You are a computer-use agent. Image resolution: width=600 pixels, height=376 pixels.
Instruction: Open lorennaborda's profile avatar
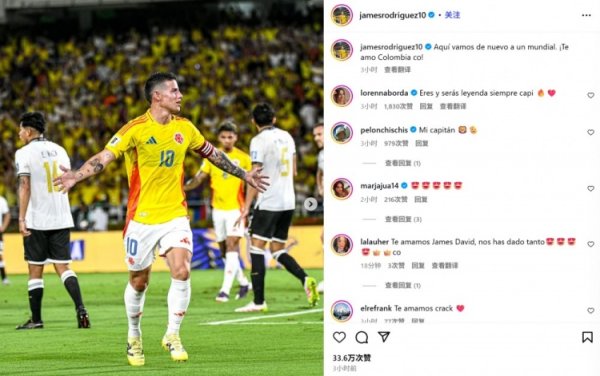pyautogui.click(x=342, y=96)
